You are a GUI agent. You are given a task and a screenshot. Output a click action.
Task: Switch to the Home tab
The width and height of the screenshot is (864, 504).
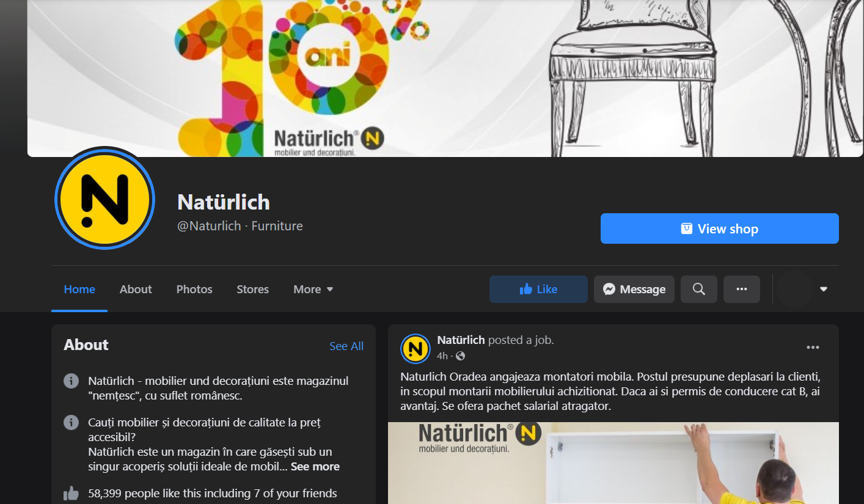pyautogui.click(x=79, y=290)
